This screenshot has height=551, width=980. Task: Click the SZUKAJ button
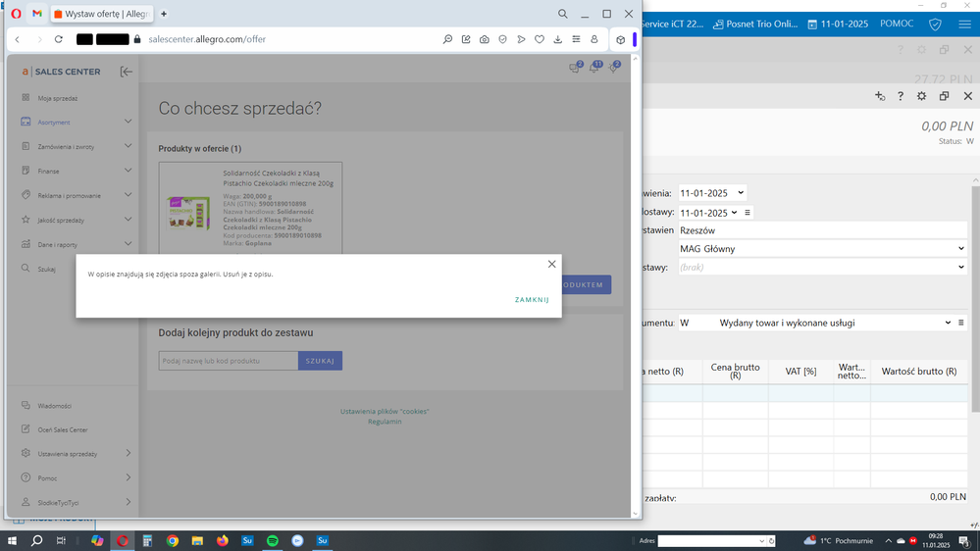point(320,361)
